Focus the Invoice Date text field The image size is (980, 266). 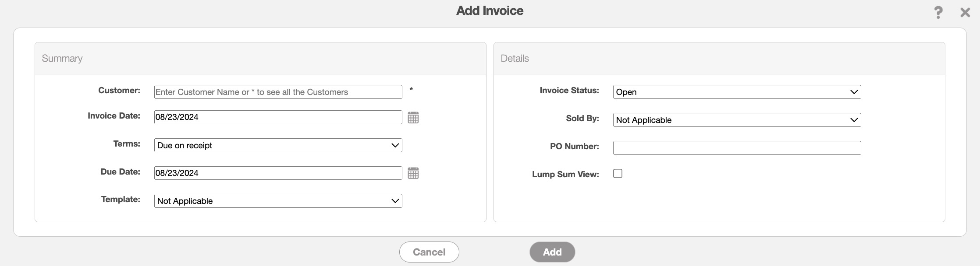(x=278, y=117)
